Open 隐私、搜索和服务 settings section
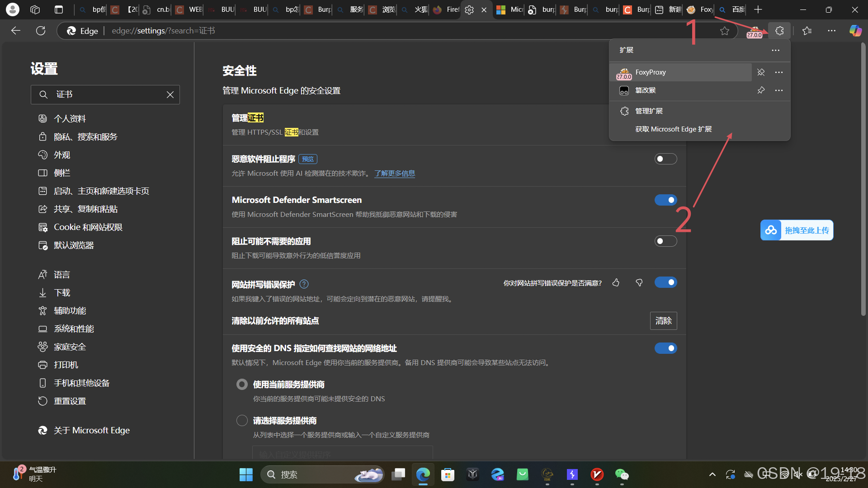Screen dimensions: 868x488 point(85,137)
